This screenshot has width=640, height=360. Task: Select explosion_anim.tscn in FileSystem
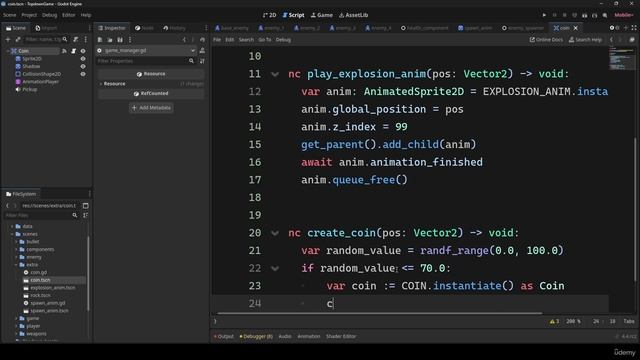tap(53, 288)
